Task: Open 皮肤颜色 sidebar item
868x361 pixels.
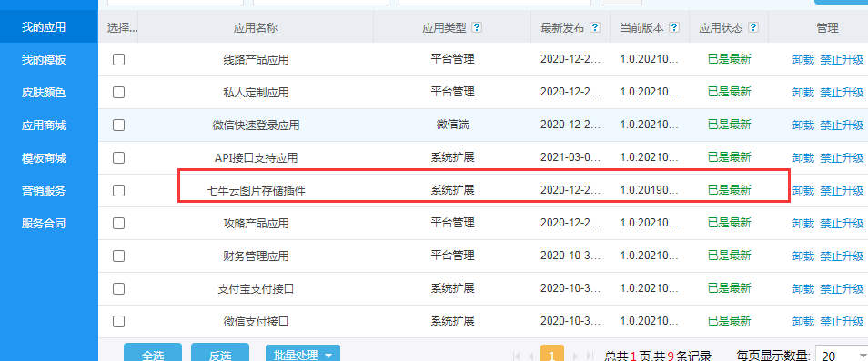Action: coord(44,93)
